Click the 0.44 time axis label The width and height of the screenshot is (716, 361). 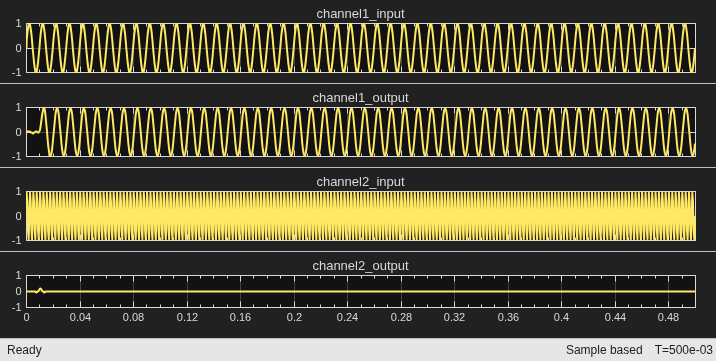pos(616,317)
